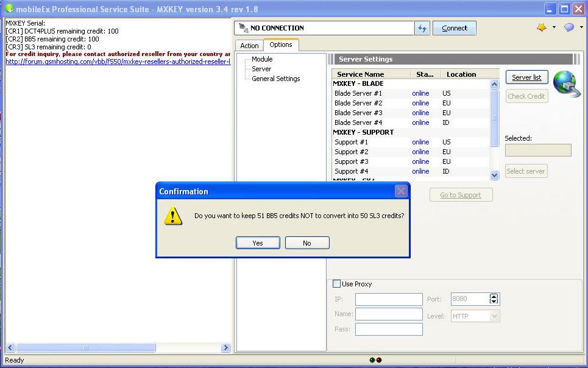Open the gsmhosting forum reseller link
The height and width of the screenshot is (368, 588).
pyautogui.click(x=118, y=62)
